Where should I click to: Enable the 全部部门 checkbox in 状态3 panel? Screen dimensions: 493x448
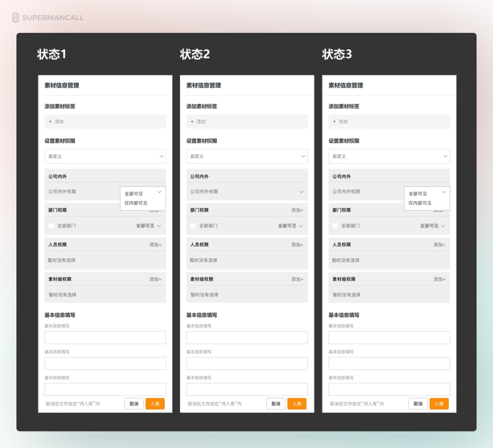pyautogui.click(x=335, y=226)
